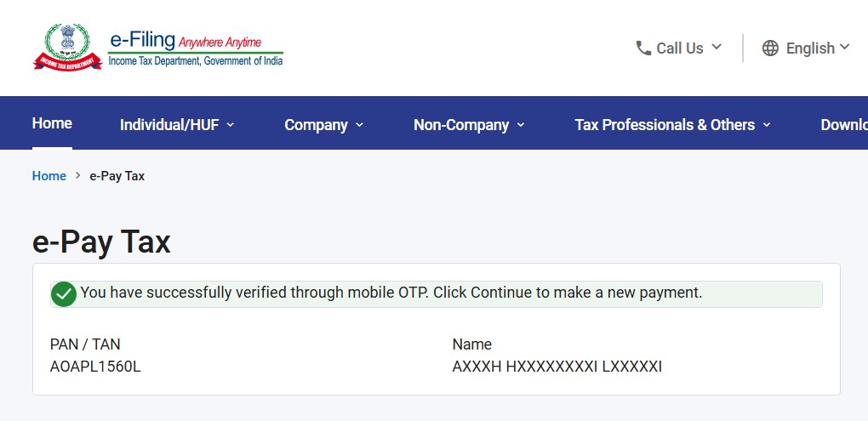
Task: Open the Home tab in navigation bar
Action: 52,123
